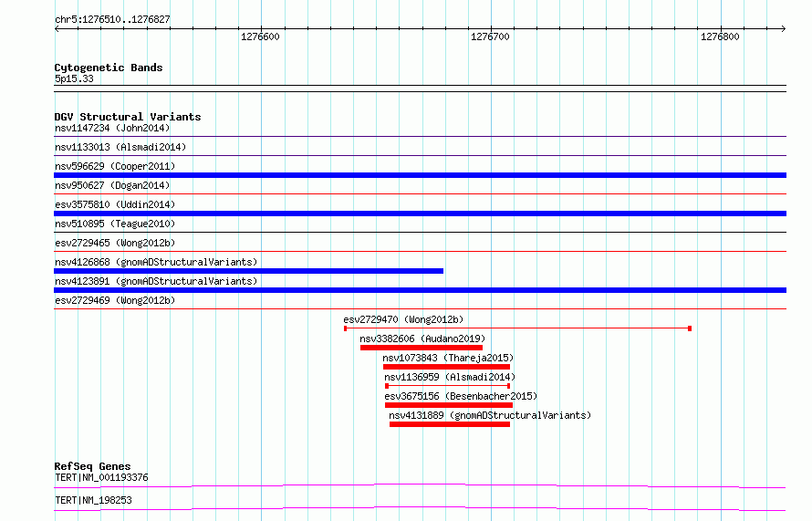The width and height of the screenshot is (812, 521).
Task: Click the ruler's left arrowhead
Action: (x=57, y=29)
